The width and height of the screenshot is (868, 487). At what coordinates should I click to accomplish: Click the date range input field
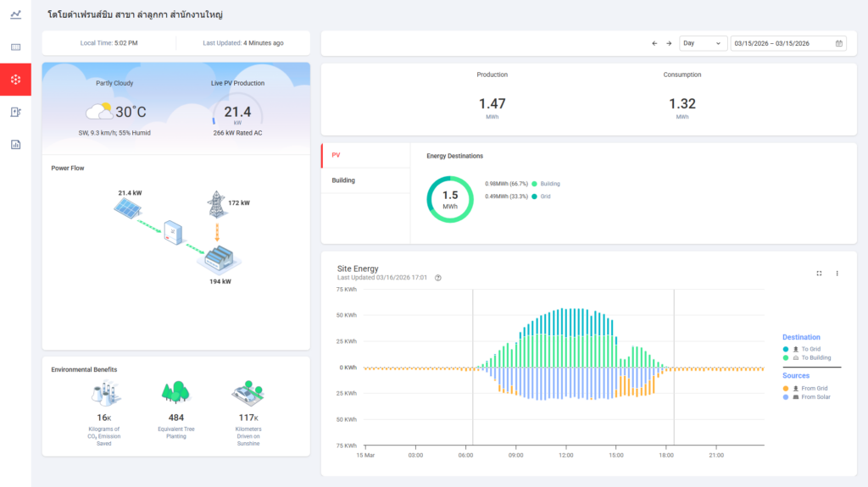(x=780, y=43)
